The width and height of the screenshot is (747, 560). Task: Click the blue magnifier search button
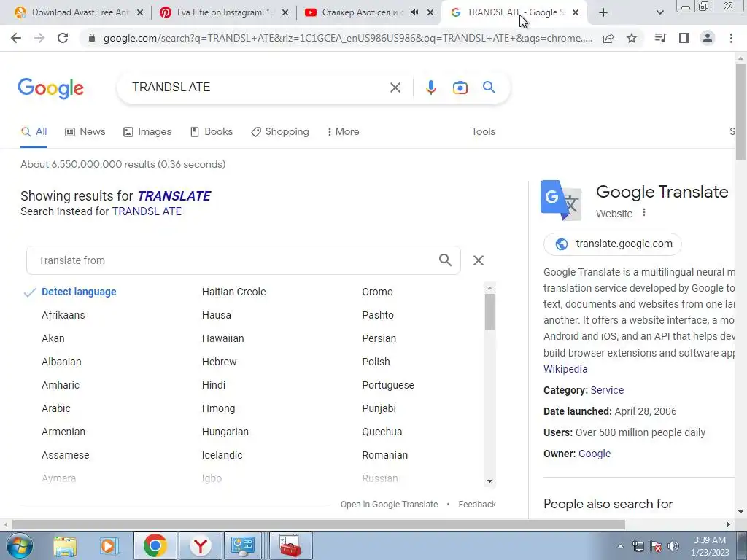click(489, 87)
